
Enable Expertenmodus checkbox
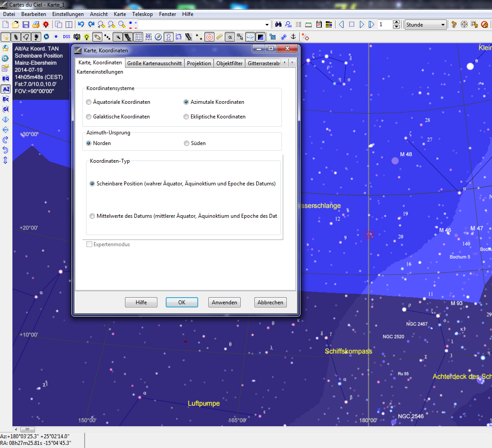[108, 244]
